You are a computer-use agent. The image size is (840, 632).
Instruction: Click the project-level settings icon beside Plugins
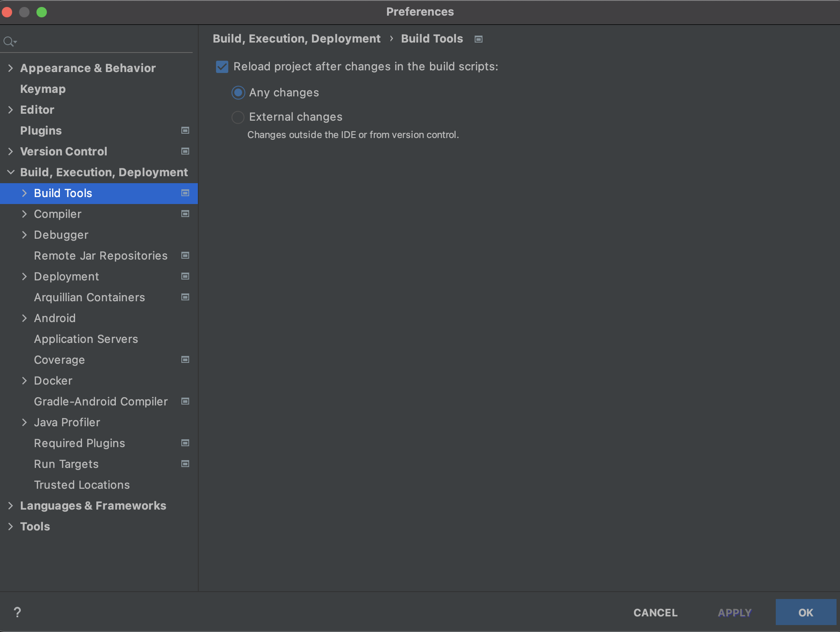(x=185, y=130)
